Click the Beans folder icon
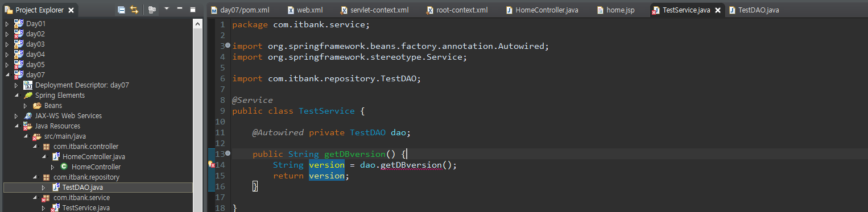Viewport: 868px width, 212px height. pyautogui.click(x=37, y=106)
